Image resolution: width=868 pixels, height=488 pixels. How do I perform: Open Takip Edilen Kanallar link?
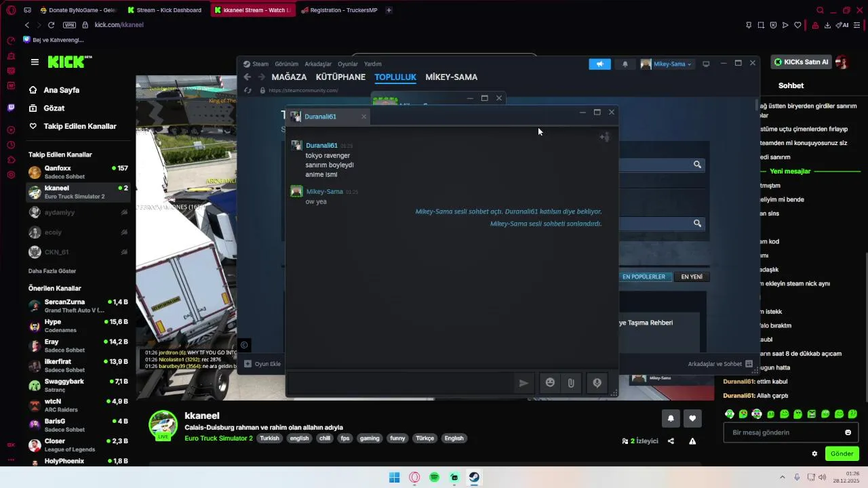tap(80, 126)
